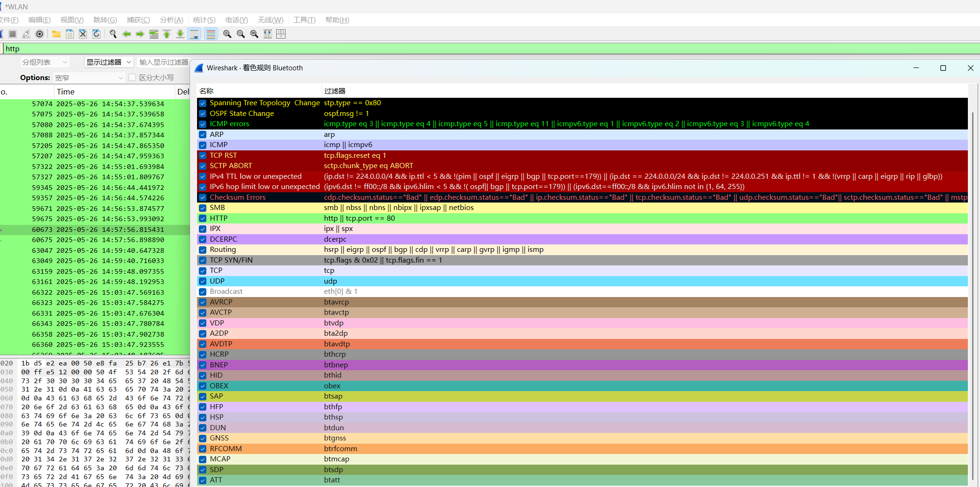This screenshot has height=487, width=980.
Task: Go to specified packet icon
Action: point(154,34)
